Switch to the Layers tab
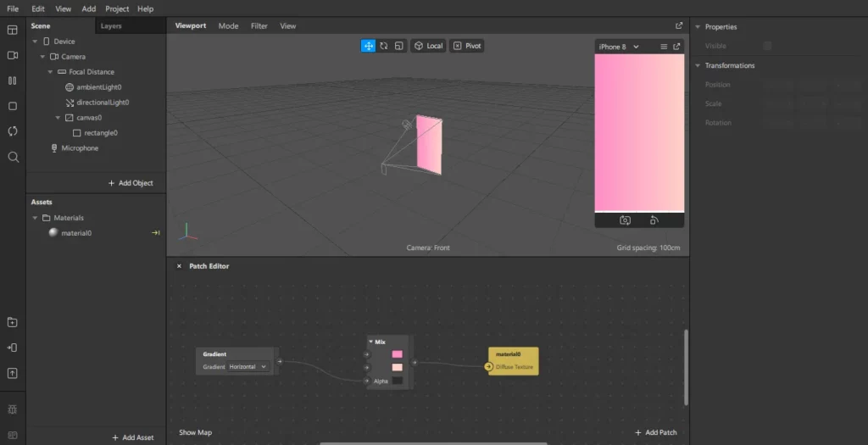868x445 pixels. [x=111, y=26]
